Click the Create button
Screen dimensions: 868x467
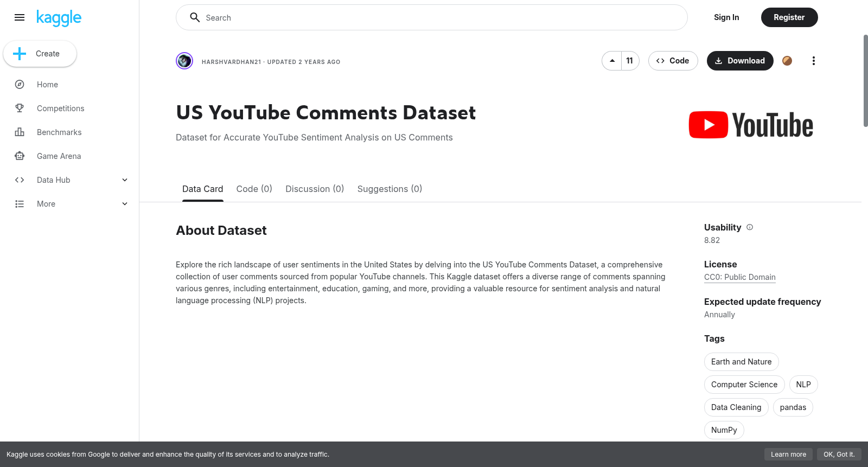coord(40,54)
